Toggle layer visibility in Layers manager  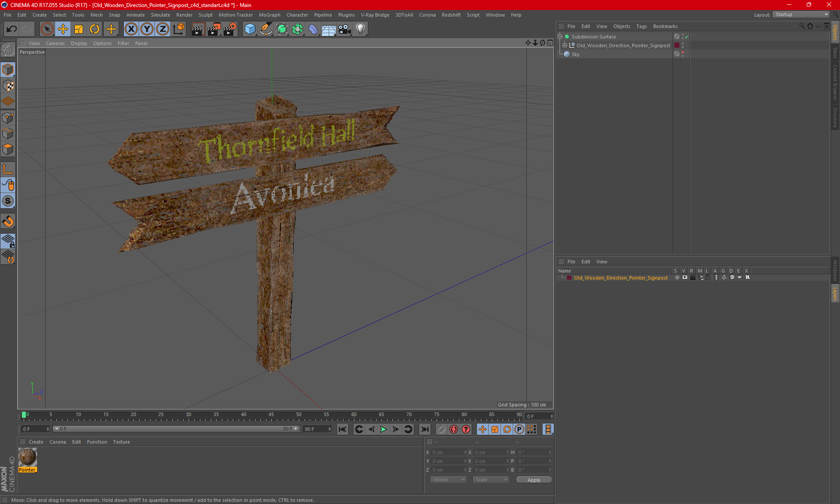click(x=685, y=277)
